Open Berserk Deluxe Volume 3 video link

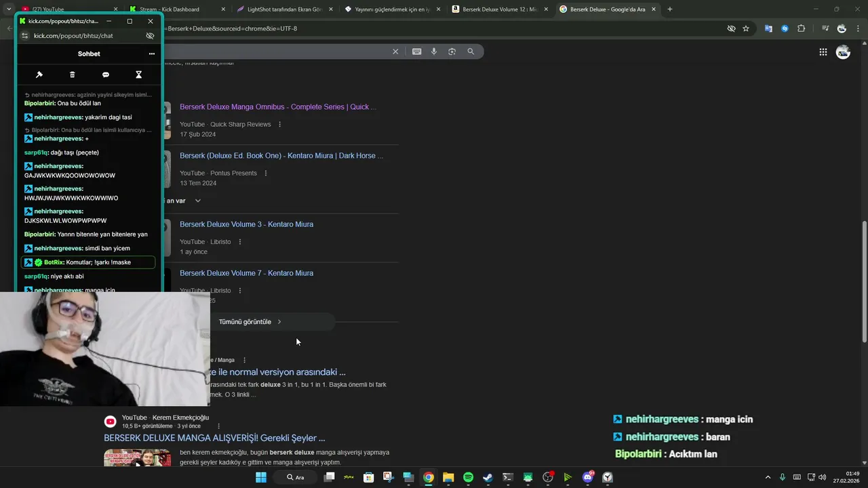pyautogui.click(x=246, y=224)
